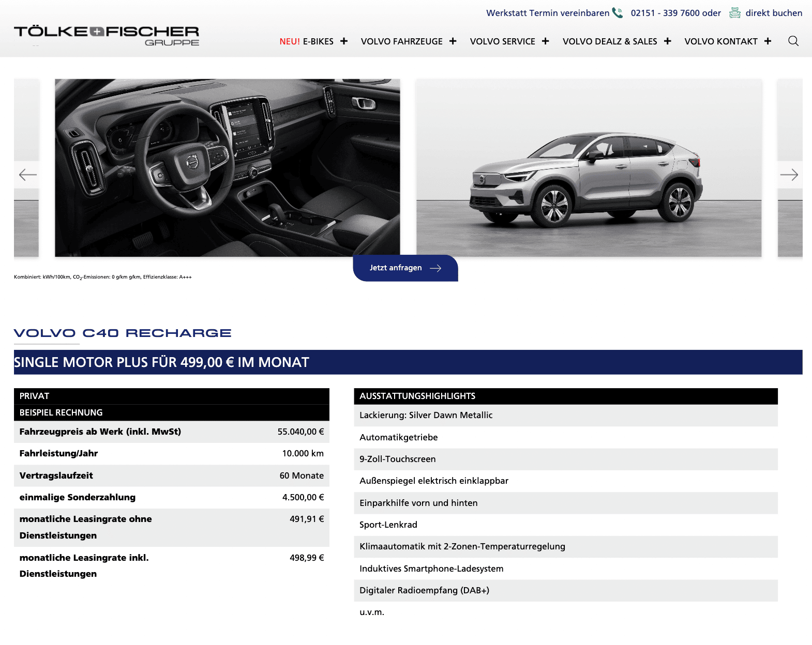The width and height of the screenshot is (812, 645).
Task: Expand the Volvo Service plus icon
Action: (545, 41)
